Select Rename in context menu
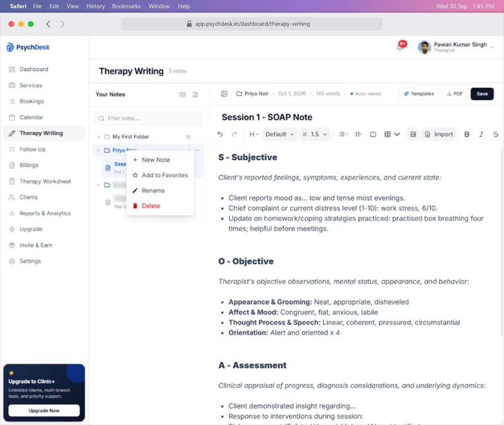 click(x=160, y=190)
